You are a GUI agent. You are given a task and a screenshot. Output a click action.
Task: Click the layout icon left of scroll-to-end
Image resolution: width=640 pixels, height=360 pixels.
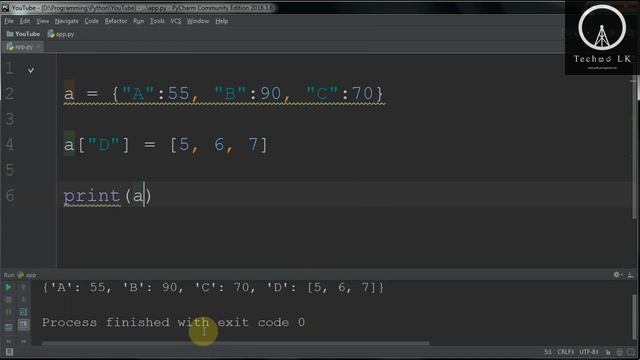click(8, 327)
